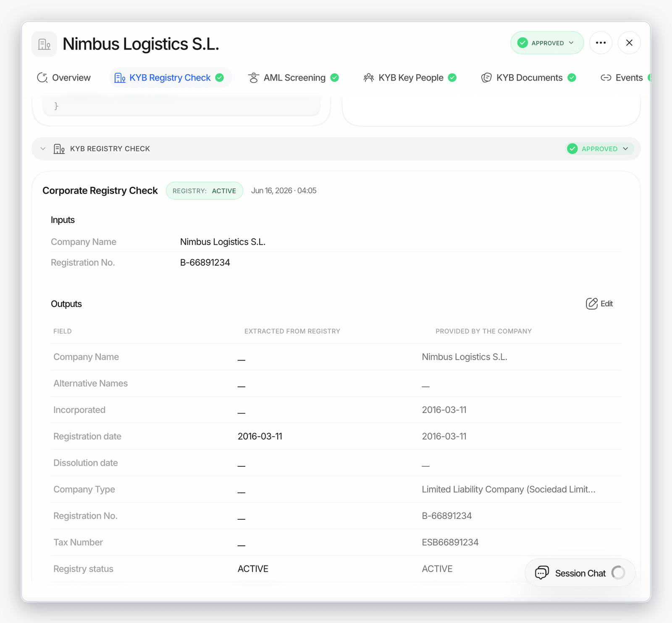Viewport: 672px width, 623px height.
Task: Click the Registration date extracted value 2016-03-11
Action: coord(260,436)
